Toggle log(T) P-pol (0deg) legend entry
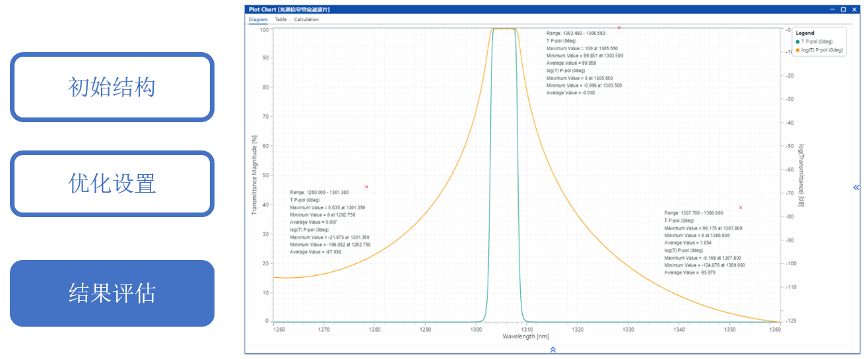This screenshot has width=868, height=359. point(822,50)
